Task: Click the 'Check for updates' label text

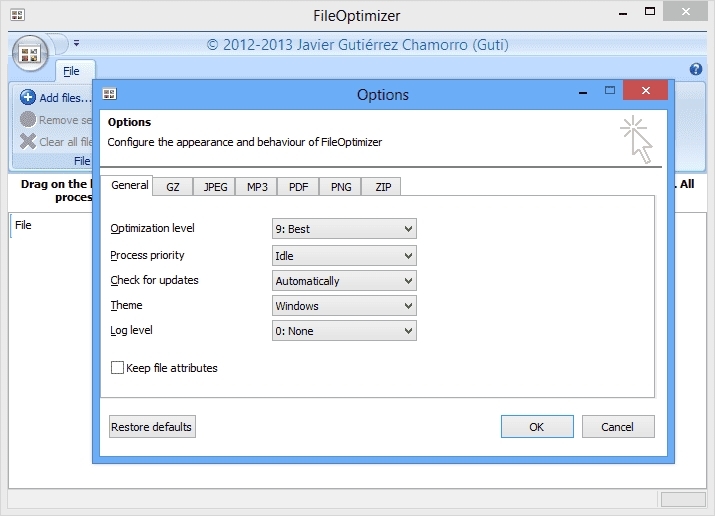Action: [x=155, y=280]
